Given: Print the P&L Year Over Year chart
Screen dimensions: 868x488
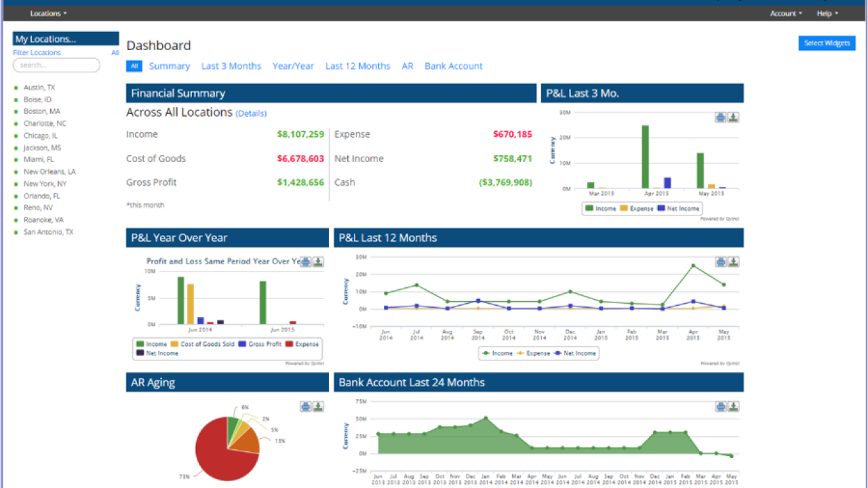Looking at the screenshot, I should click(305, 262).
